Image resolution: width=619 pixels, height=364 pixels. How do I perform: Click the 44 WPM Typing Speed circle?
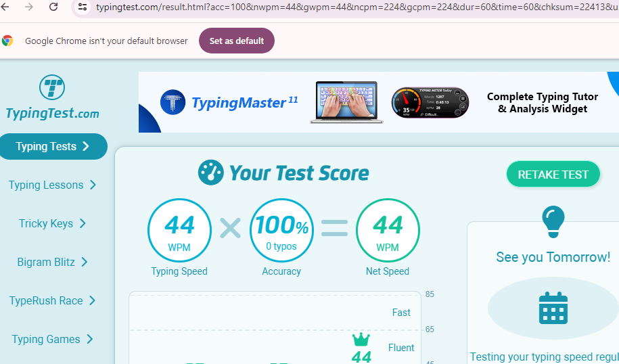(x=179, y=231)
